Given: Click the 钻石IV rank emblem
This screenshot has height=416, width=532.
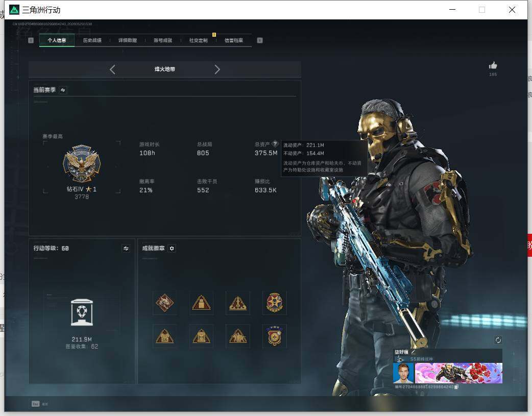Looking at the screenshot, I should click(82, 164).
